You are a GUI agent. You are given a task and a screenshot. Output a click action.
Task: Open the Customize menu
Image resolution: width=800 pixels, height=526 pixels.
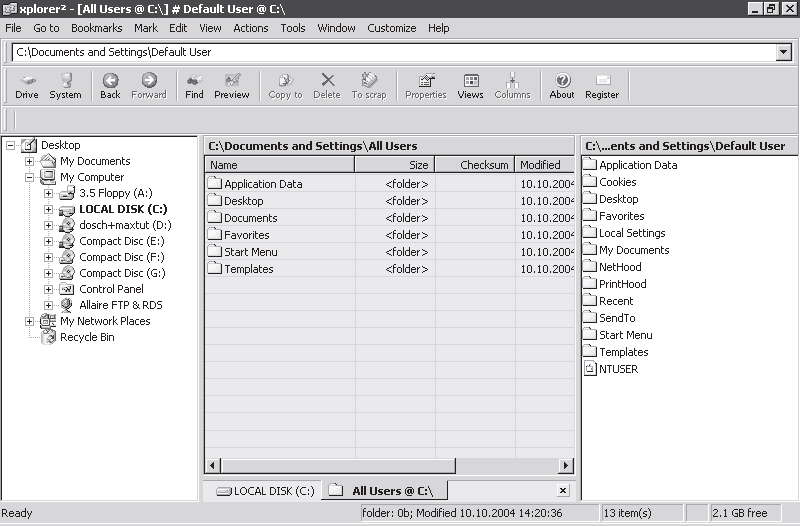[x=391, y=28]
